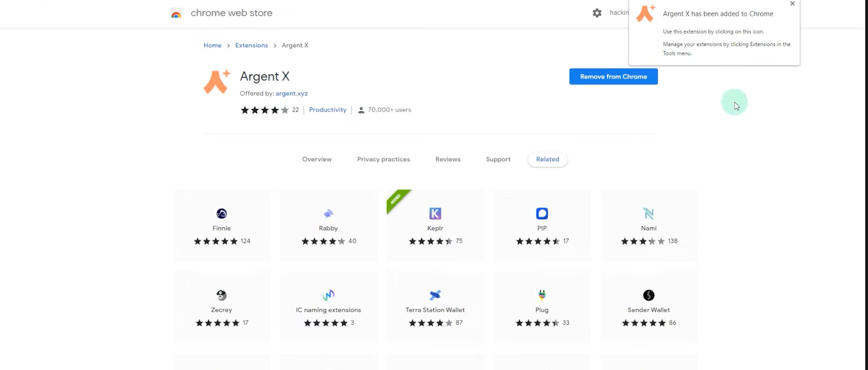Open the Productivity category link
Screen dimensions: 868x370
click(x=328, y=110)
